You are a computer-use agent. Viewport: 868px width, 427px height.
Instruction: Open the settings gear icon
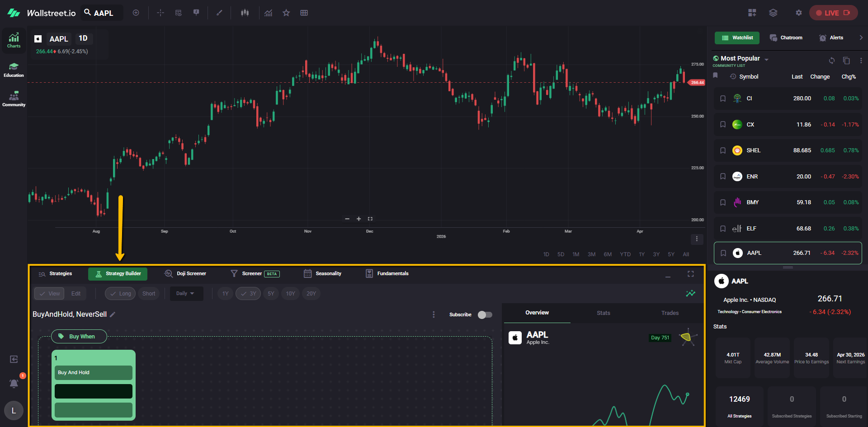coord(799,13)
